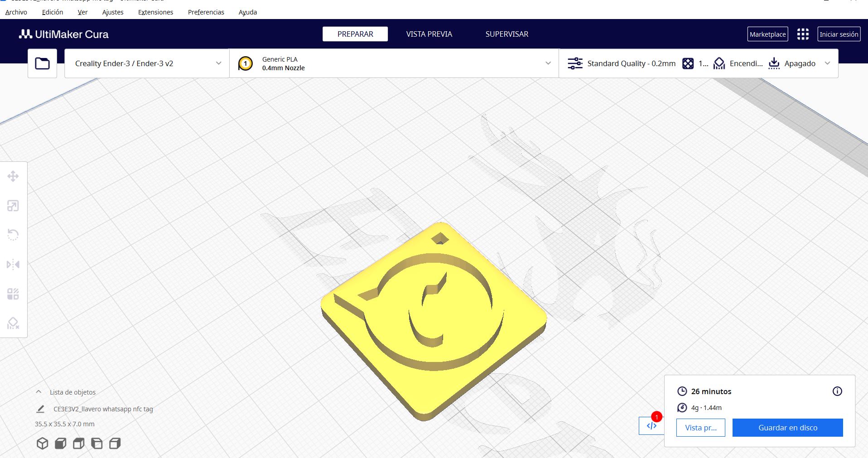Click the infill pattern icon in settings bar
The image size is (868, 458).
688,63
